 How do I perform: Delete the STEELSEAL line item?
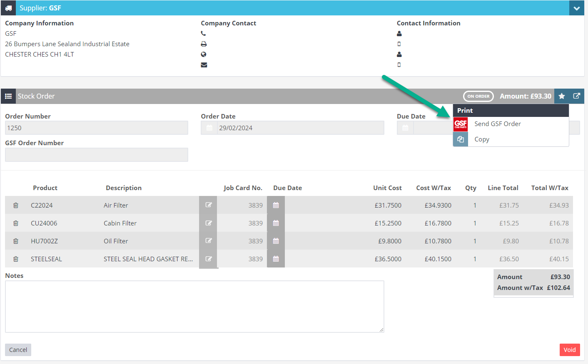[16, 259]
